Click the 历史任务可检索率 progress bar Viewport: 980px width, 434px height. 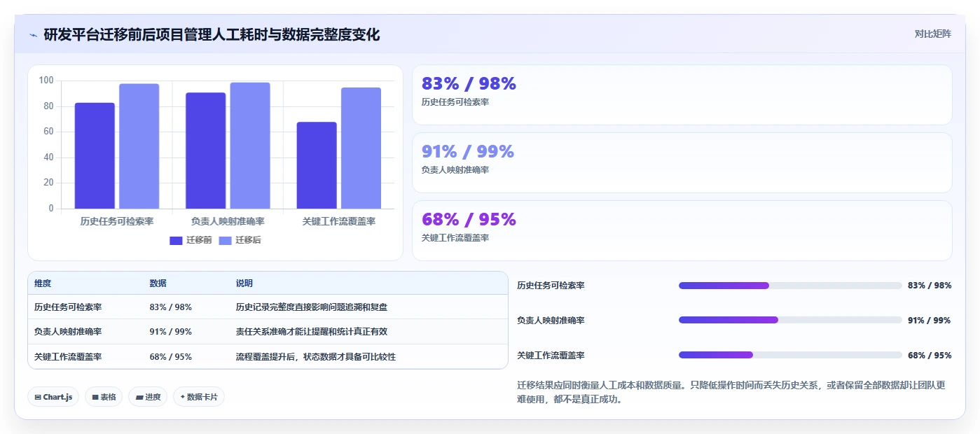[790, 286]
